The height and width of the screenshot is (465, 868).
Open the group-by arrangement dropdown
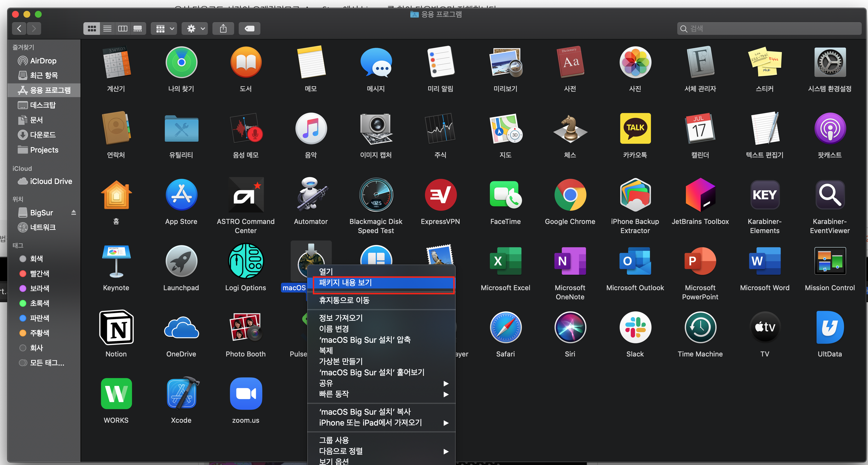pyautogui.click(x=164, y=29)
